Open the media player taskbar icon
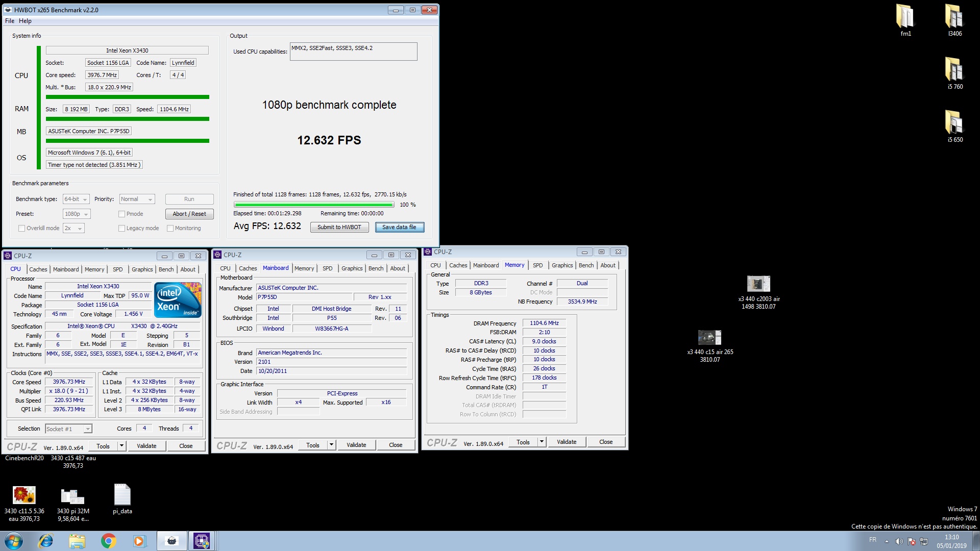 coord(139,541)
